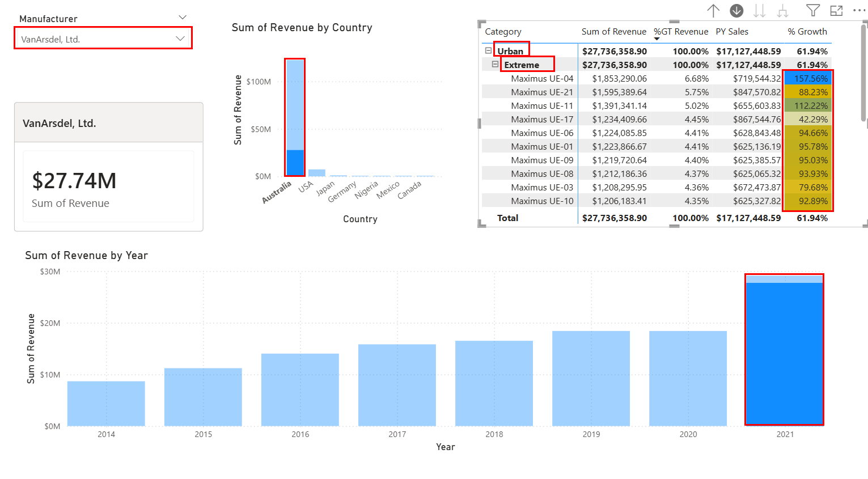Viewport: 868px width, 479px height.
Task: Click the $1,595,389.64 revenue cell
Action: (619, 92)
